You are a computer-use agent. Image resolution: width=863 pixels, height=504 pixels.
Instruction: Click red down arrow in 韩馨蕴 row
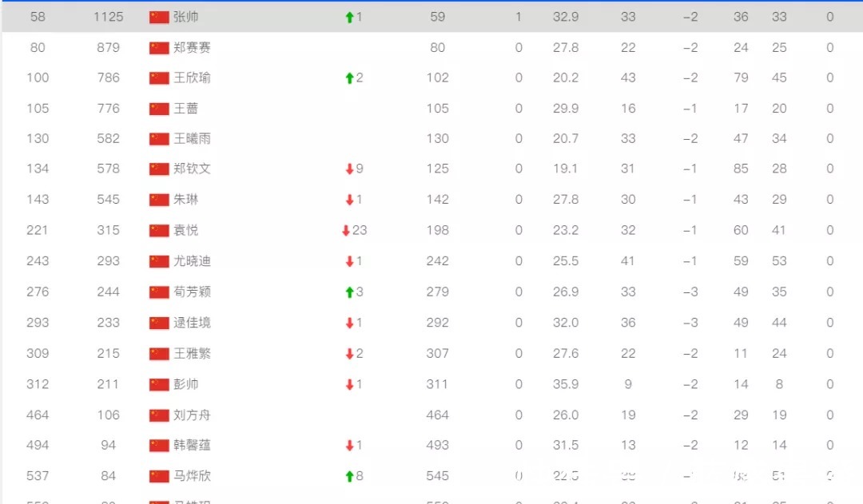coord(349,446)
